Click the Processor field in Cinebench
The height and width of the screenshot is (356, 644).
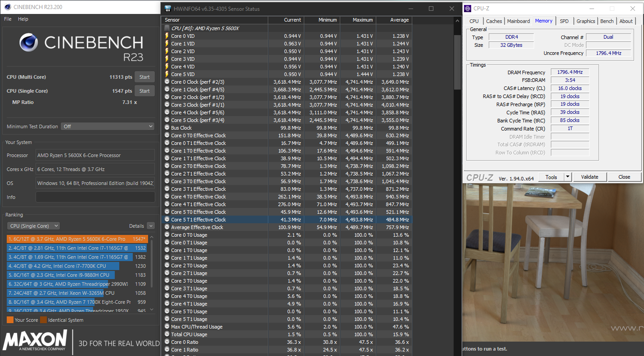[95, 155]
